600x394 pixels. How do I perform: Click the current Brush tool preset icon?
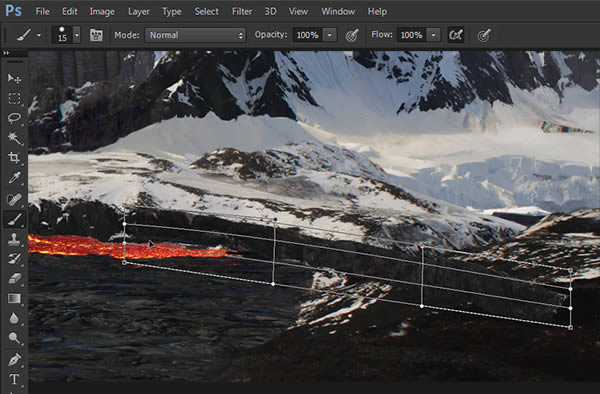(x=24, y=35)
